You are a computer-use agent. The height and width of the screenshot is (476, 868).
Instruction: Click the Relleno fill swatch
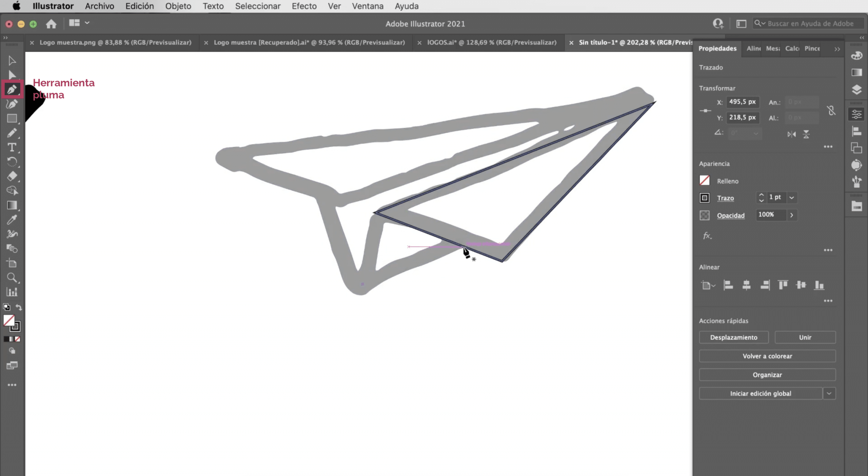705,180
